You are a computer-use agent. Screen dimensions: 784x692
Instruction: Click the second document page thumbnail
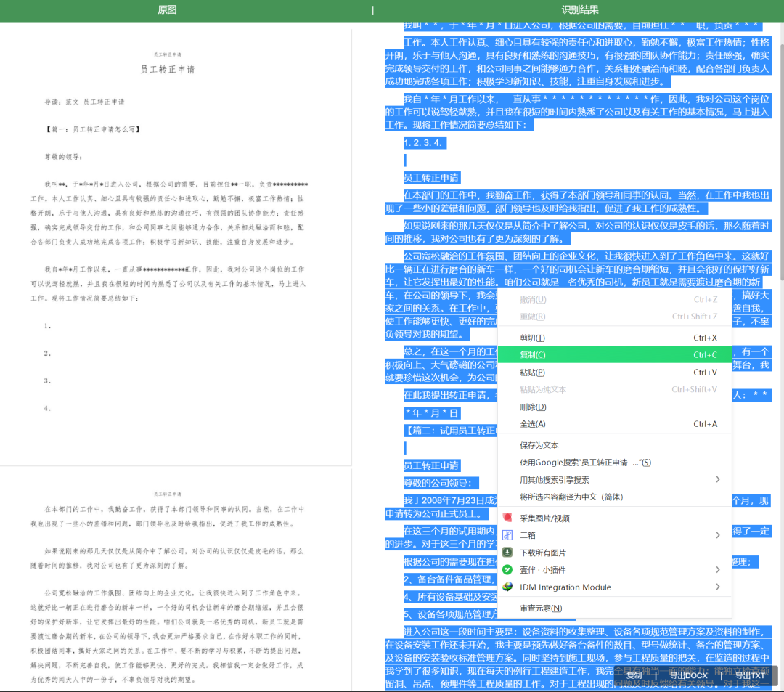176,579
